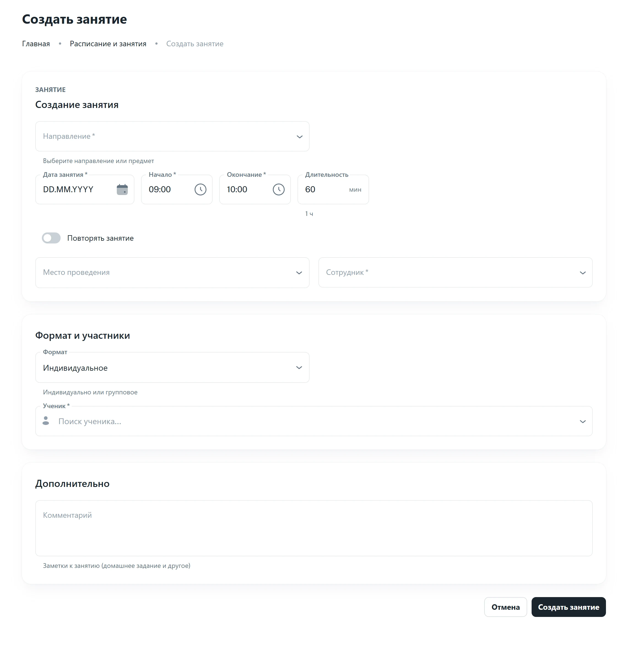Focus the Дата занятия DD.MM.YYYY field
Image resolution: width=628 pixels, height=672 pixels.
[85, 189]
